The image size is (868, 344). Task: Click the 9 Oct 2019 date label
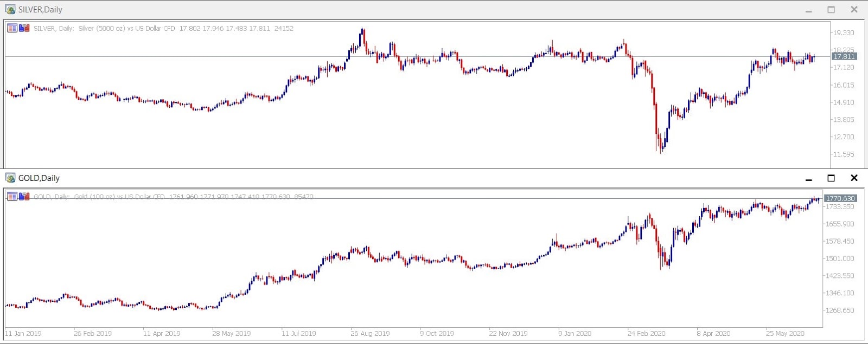437,334
